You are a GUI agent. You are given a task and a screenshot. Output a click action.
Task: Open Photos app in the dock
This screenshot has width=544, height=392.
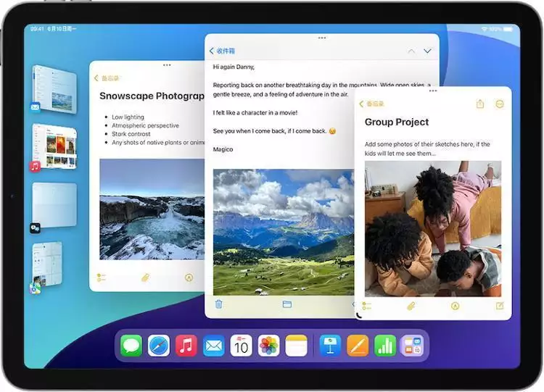tap(268, 346)
